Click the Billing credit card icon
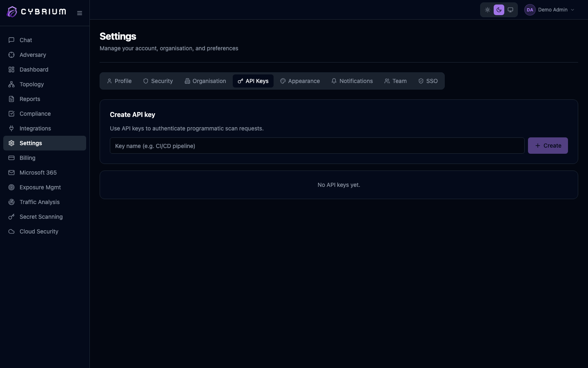The height and width of the screenshot is (368, 588). pyautogui.click(x=11, y=158)
